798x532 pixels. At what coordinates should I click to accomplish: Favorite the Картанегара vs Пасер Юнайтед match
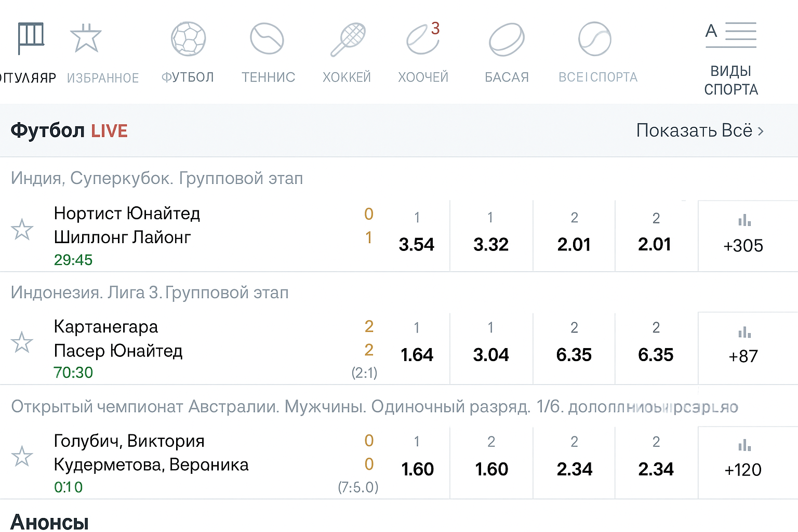(22, 342)
